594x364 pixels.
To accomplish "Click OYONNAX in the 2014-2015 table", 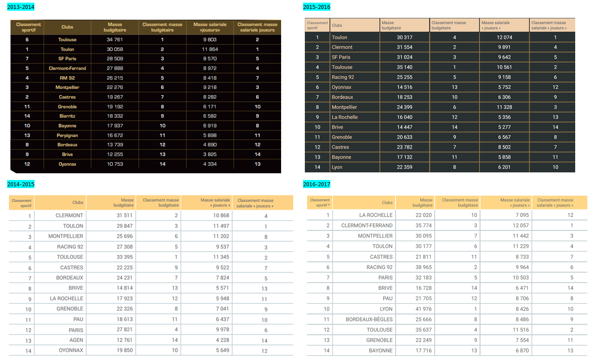I will tap(71, 350).
